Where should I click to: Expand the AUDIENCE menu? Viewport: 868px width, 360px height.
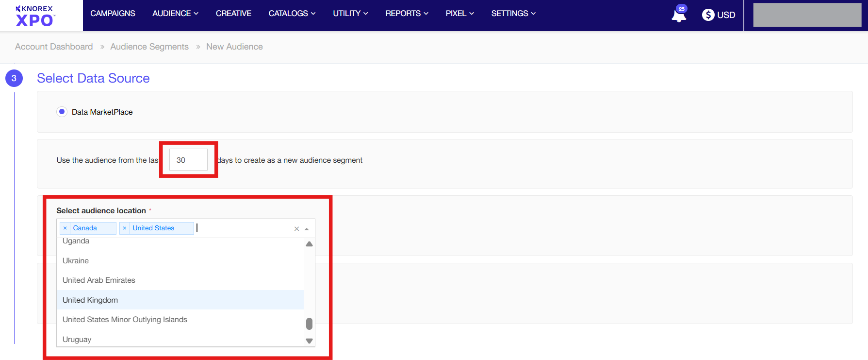click(175, 14)
